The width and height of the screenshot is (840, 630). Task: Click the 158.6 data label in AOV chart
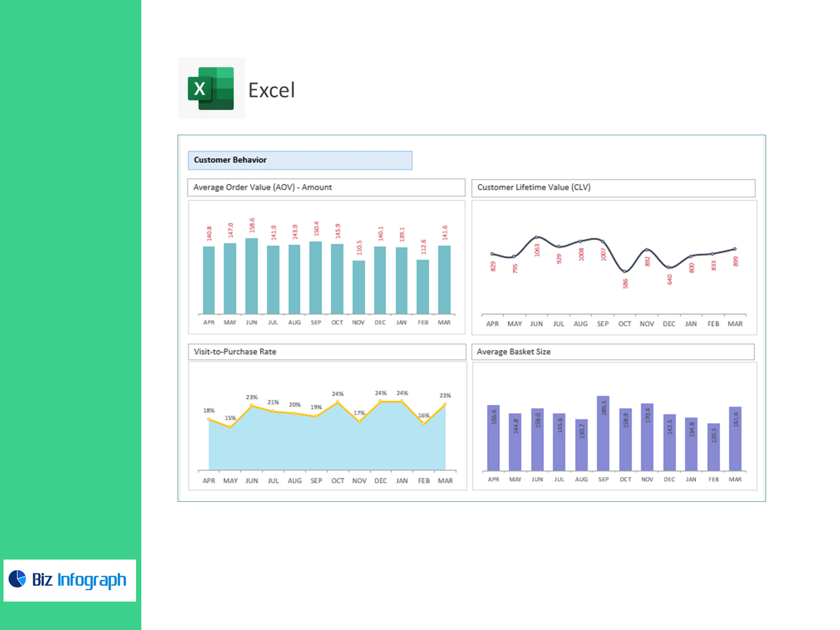tap(252, 225)
